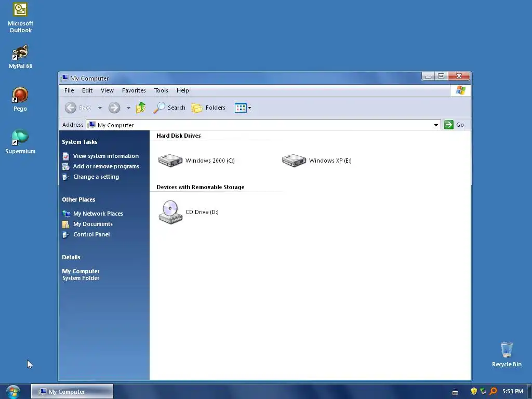This screenshot has width=532, height=399.
Task: Click the Go button
Action: (454, 125)
